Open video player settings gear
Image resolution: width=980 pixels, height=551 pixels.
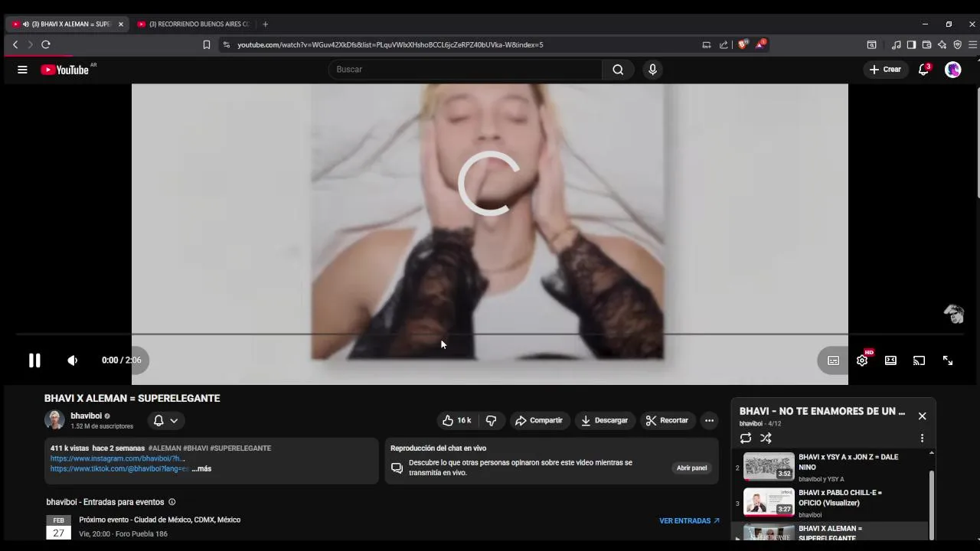coord(862,360)
